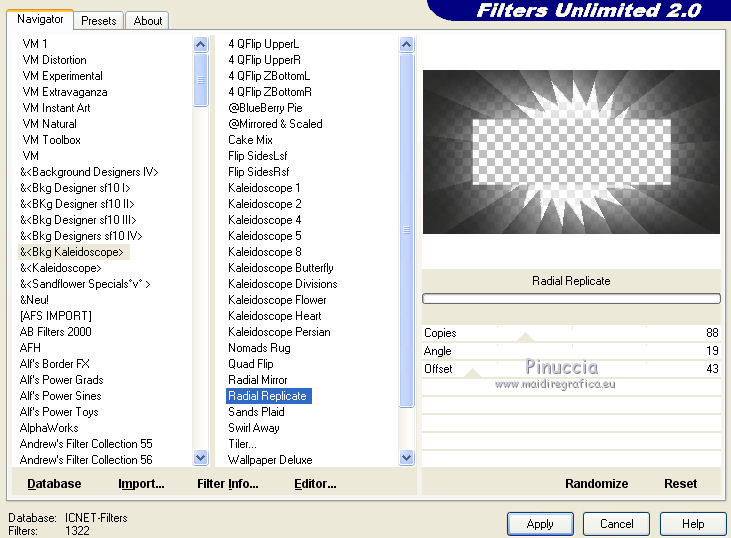This screenshot has width=731, height=538.
Task: Choose the Kaleidoscope 1 filter
Action: tap(264, 188)
